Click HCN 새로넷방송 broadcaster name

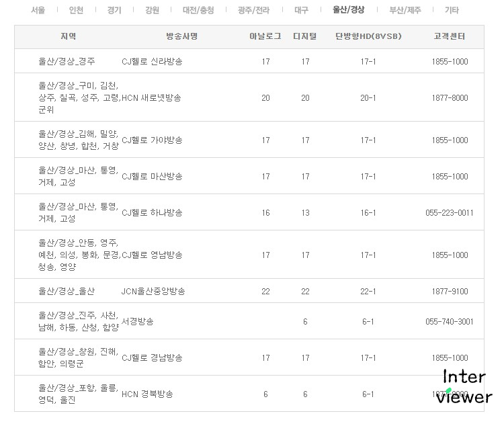point(151,97)
